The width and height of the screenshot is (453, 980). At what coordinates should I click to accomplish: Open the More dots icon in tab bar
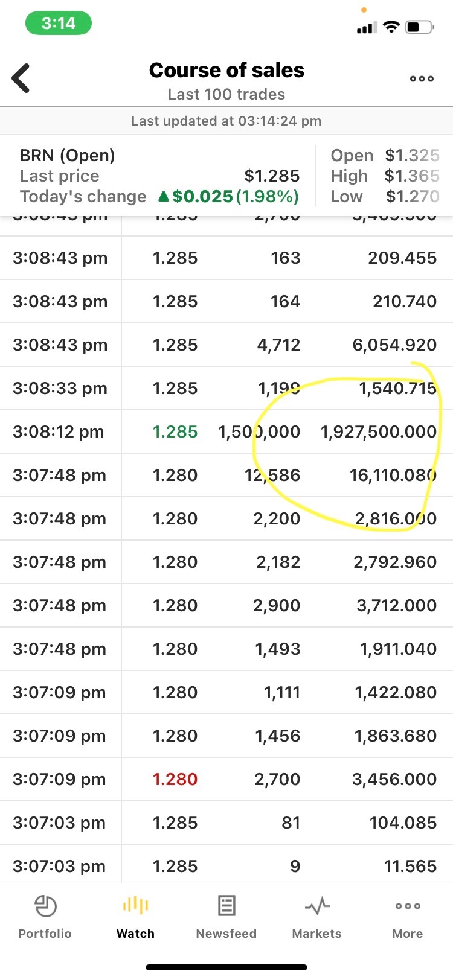pos(408,906)
